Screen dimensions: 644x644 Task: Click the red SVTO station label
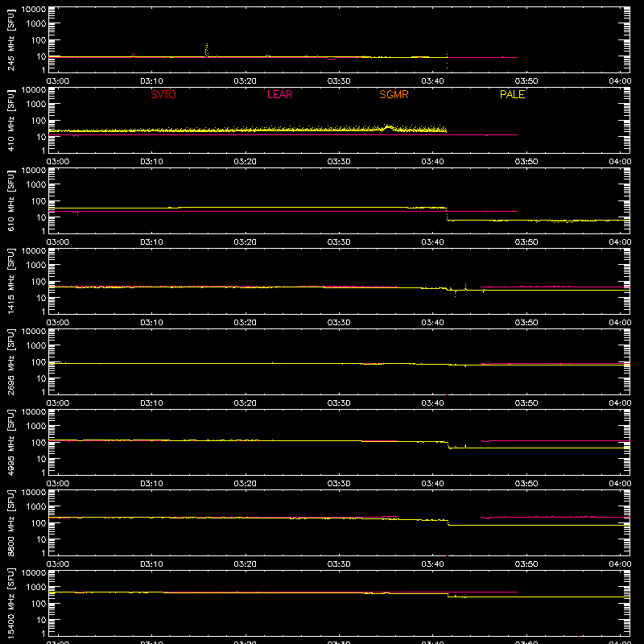click(x=163, y=94)
